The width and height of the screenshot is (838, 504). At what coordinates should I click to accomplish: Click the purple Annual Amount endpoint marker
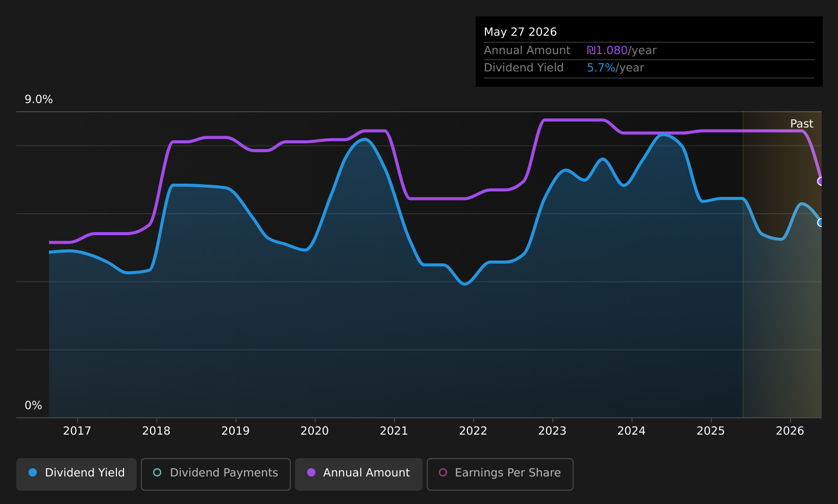(821, 181)
